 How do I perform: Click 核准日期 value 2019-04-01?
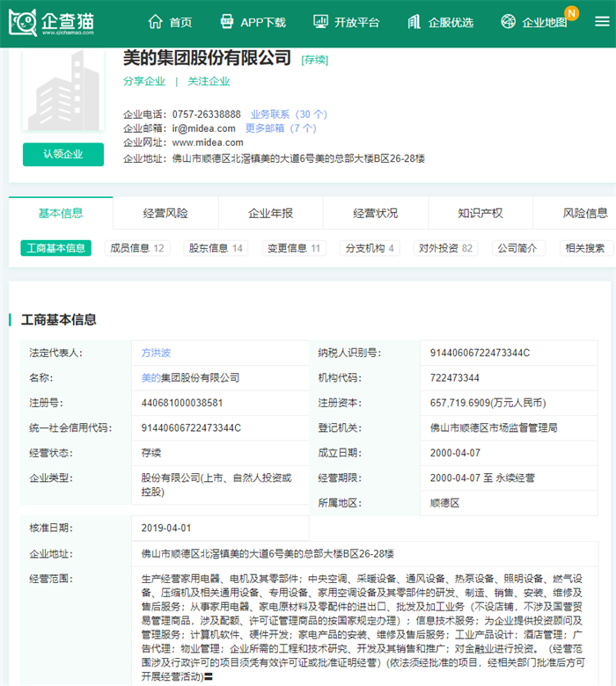[166, 528]
